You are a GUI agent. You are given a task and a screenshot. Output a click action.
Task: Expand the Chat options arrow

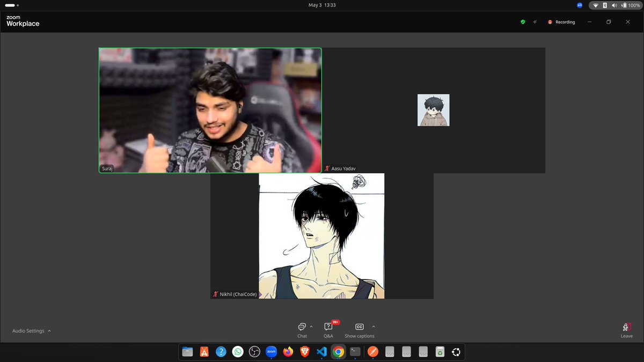pyautogui.click(x=311, y=327)
